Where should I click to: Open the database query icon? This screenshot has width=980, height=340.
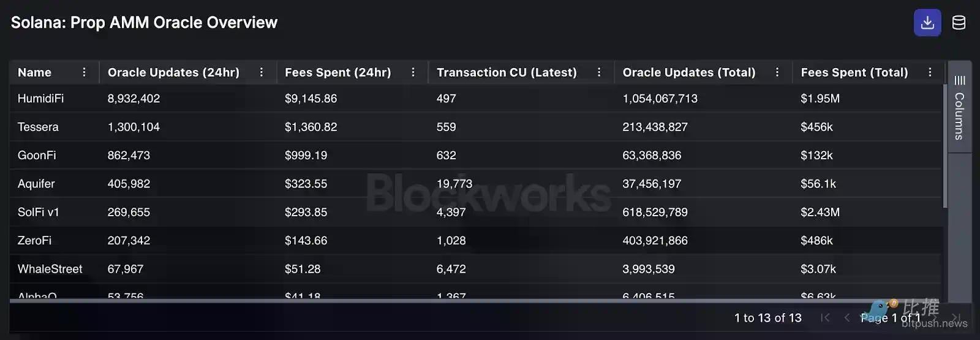959,23
